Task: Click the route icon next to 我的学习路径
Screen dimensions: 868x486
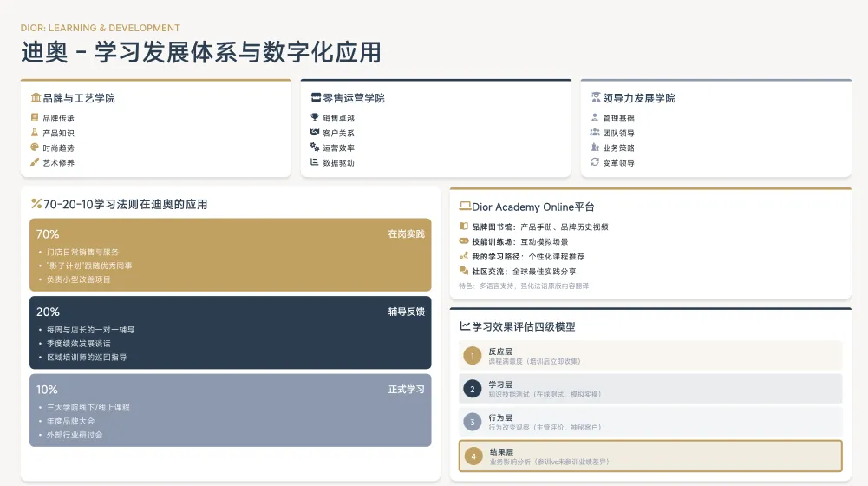Action: [x=464, y=256]
